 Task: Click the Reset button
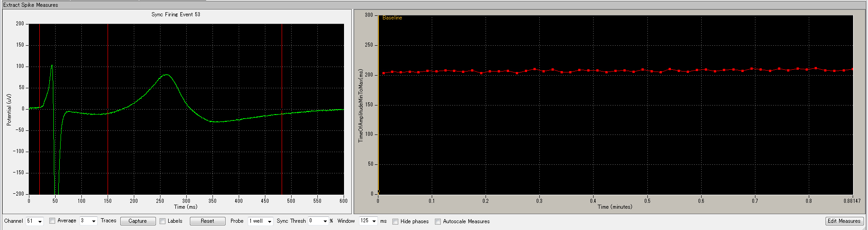coord(208,221)
